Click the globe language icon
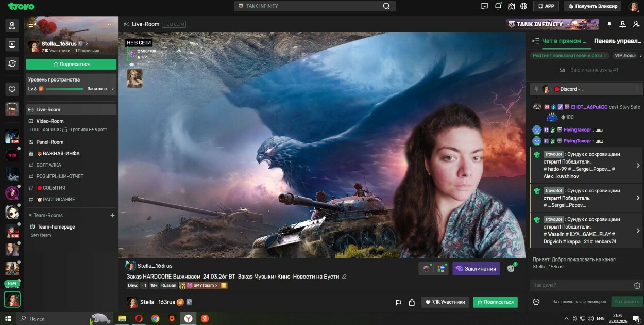The height and width of the screenshot is (325, 644). [524, 6]
